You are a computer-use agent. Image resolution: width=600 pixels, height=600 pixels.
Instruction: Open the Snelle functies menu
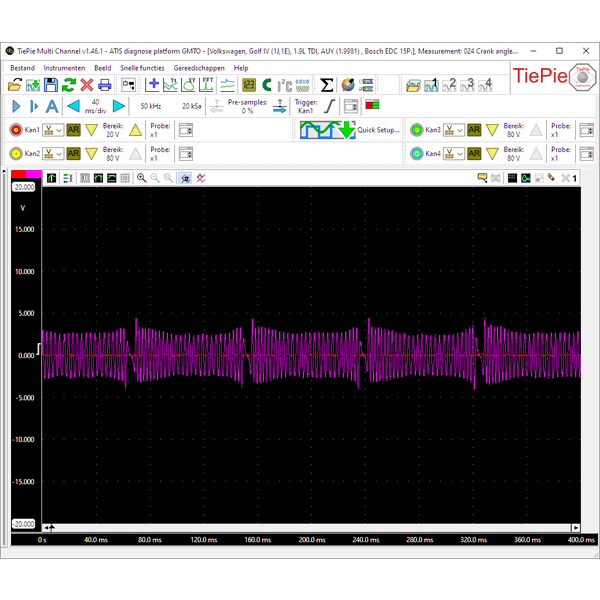point(142,67)
